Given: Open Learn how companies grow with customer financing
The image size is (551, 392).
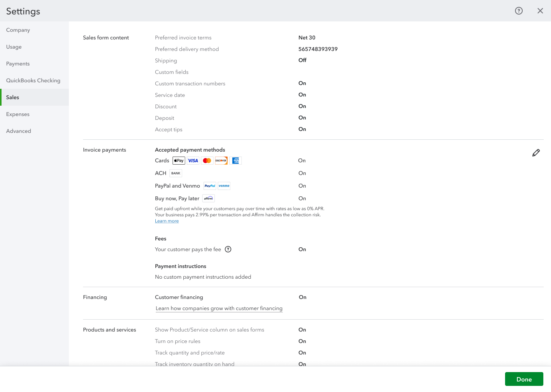Looking at the screenshot, I should point(219,309).
